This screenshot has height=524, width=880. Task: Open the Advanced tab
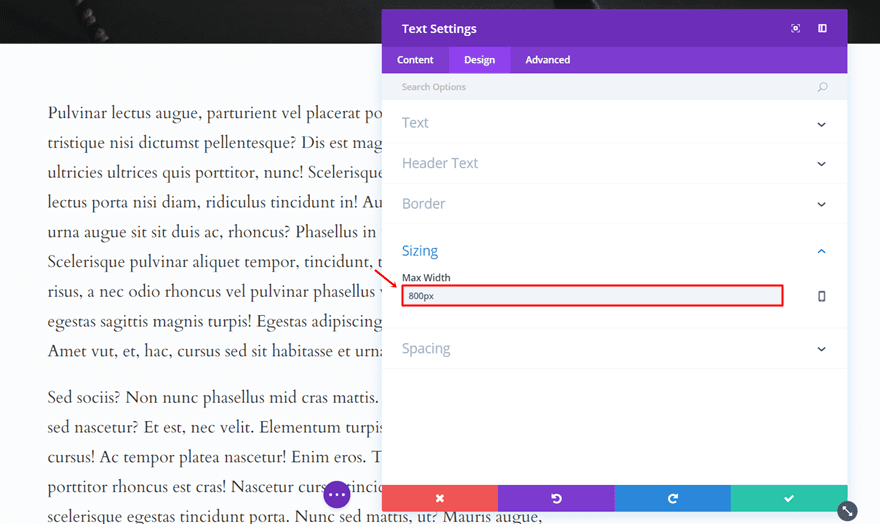pos(547,60)
